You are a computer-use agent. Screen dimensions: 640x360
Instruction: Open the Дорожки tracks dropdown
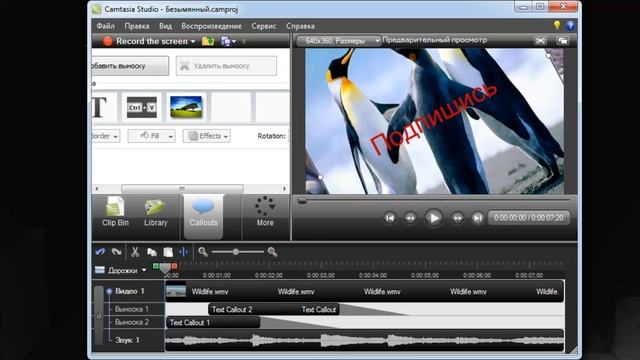120,270
